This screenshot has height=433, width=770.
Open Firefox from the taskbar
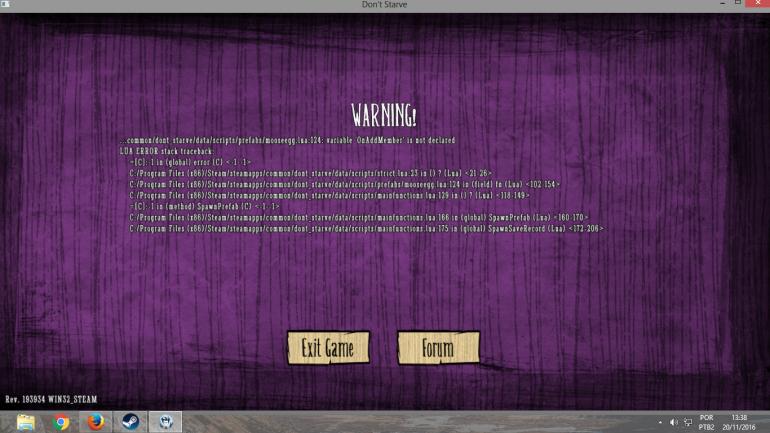coord(96,422)
